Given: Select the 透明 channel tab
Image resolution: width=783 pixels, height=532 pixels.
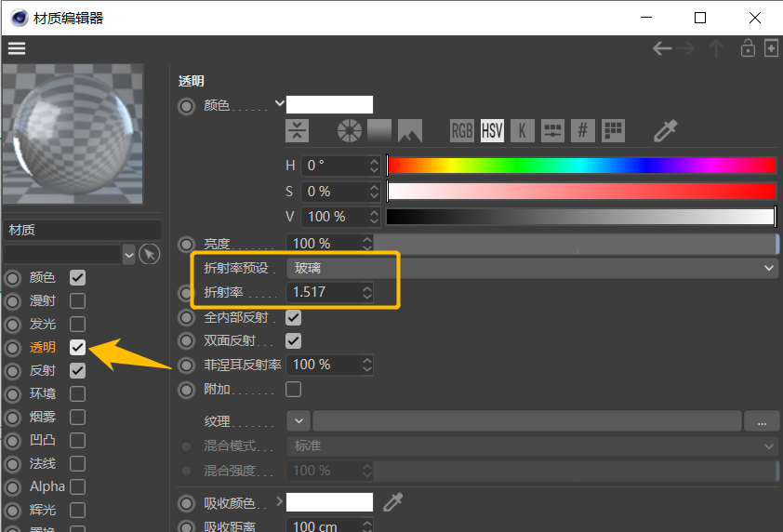Looking at the screenshot, I should pos(43,347).
